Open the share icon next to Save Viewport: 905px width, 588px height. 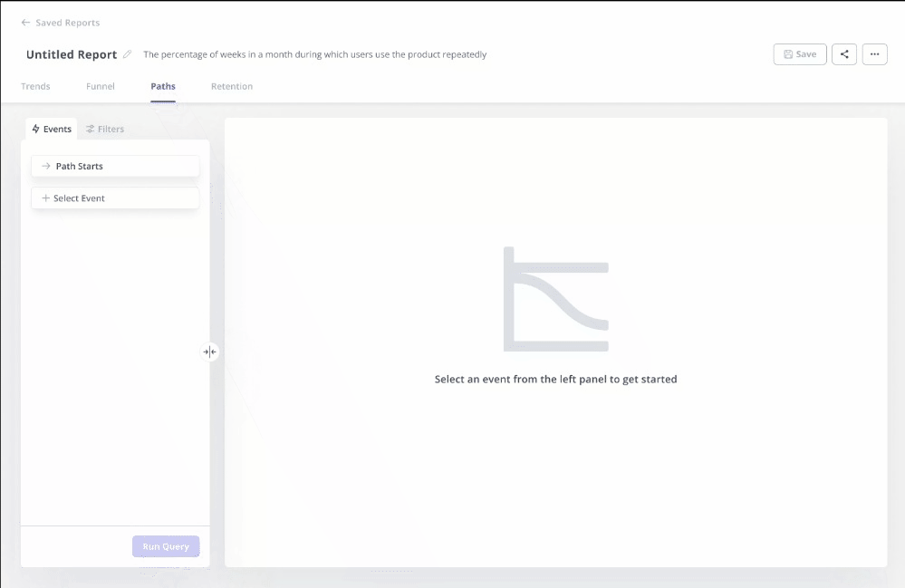(x=844, y=54)
